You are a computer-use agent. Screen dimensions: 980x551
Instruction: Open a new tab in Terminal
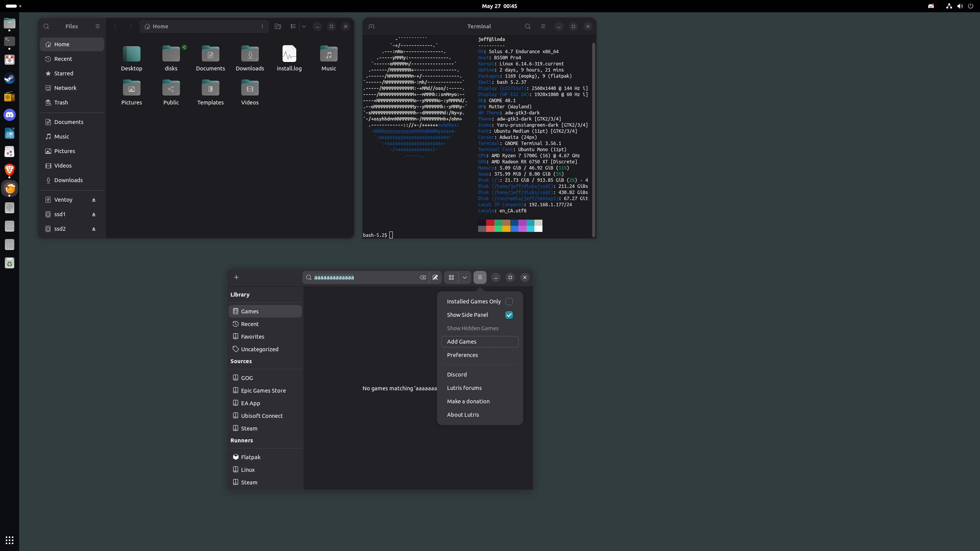(371, 26)
